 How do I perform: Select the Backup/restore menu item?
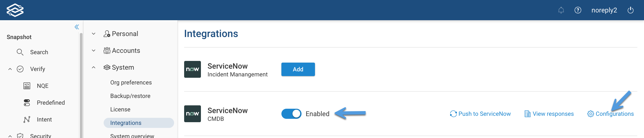pyautogui.click(x=130, y=96)
